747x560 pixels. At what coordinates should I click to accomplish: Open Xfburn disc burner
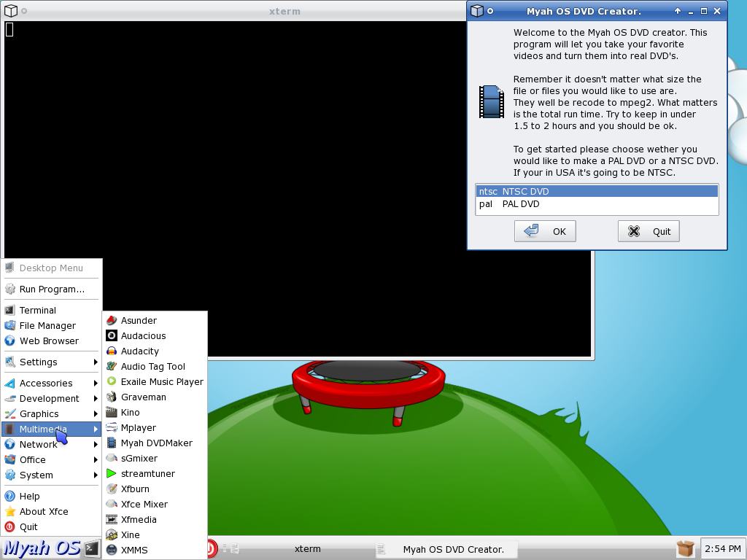(x=155, y=489)
